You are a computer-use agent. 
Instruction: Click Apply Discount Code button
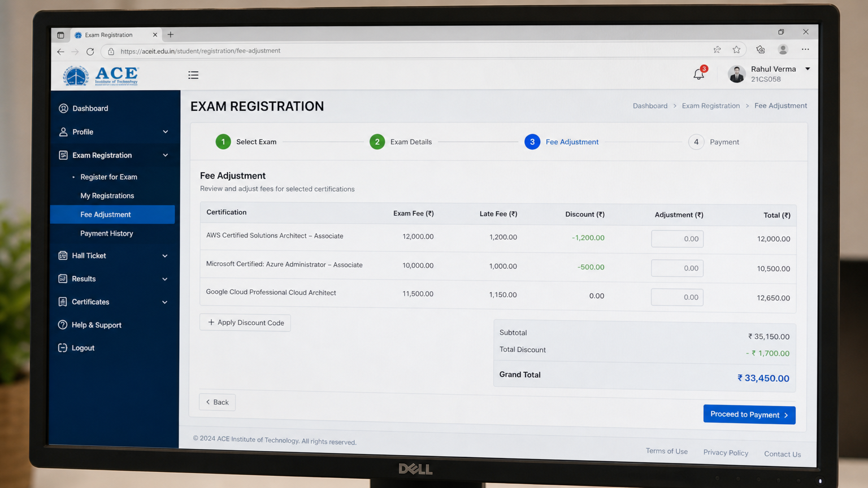[x=245, y=323]
